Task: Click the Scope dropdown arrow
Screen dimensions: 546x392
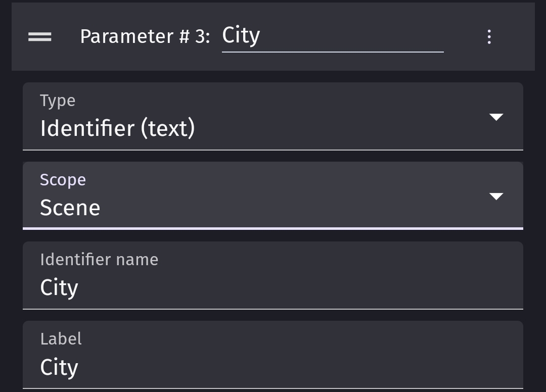Action: (x=496, y=196)
